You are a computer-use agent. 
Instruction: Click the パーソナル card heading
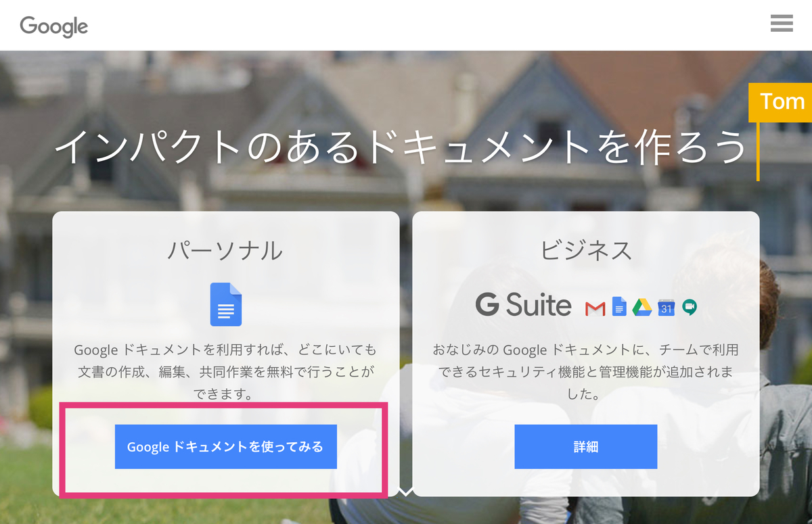pyautogui.click(x=225, y=250)
